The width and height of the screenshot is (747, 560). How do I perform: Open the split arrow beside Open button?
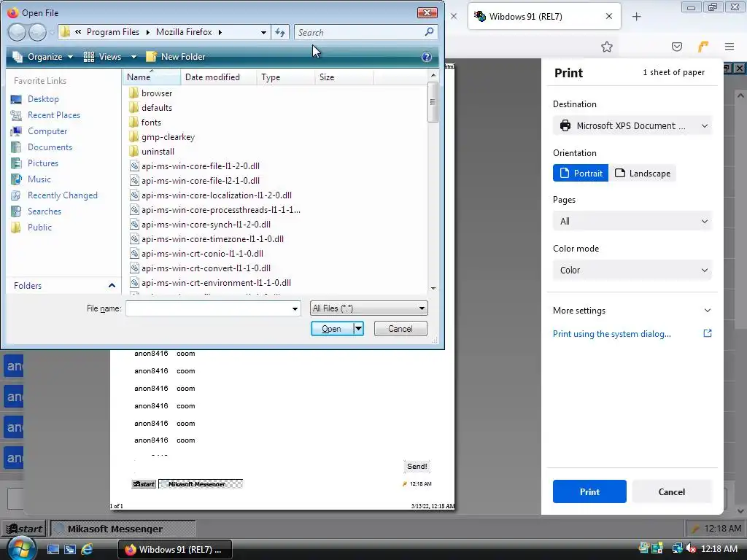(359, 329)
